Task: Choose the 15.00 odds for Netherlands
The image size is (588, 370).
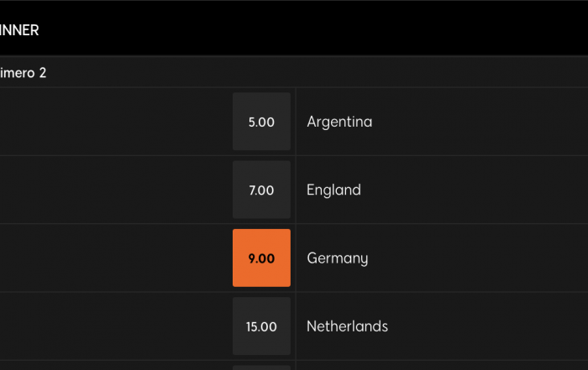Action: tap(261, 326)
